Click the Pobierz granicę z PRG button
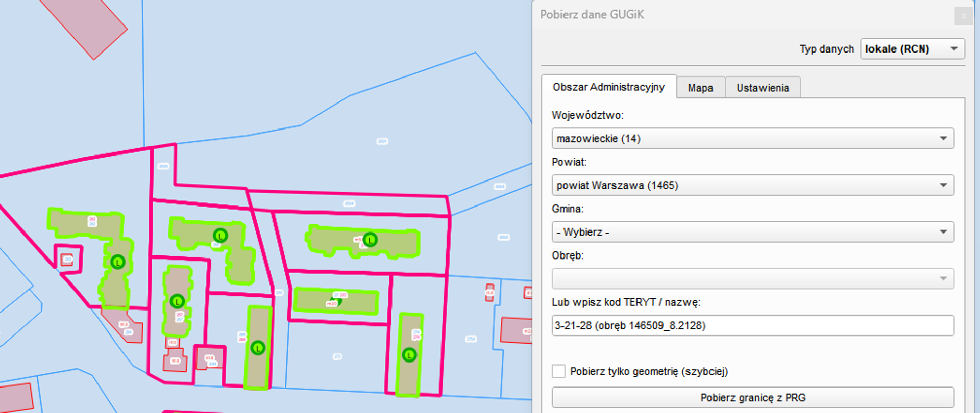The height and width of the screenshot is (413, 980). pyautogui.click(x=752, y=398)
